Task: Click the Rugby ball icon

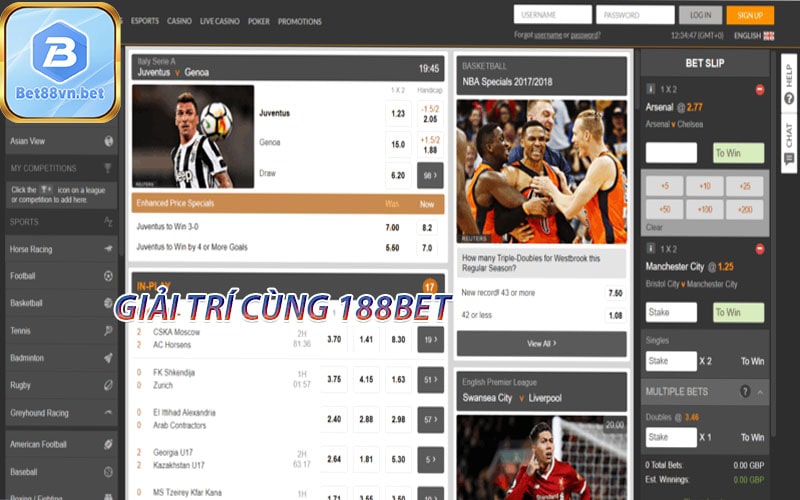Action: coord(108,385)
